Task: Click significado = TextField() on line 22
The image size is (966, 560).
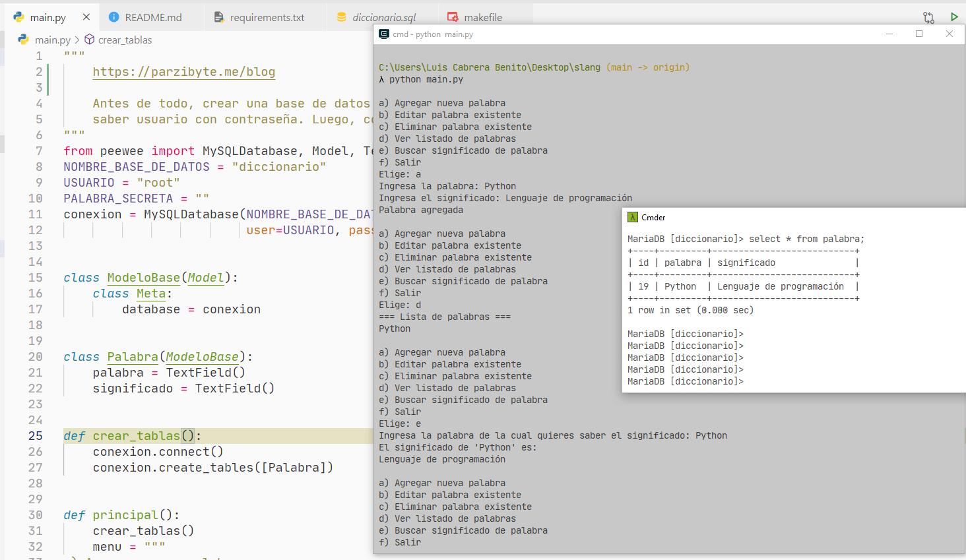Action: pos(183,389)
